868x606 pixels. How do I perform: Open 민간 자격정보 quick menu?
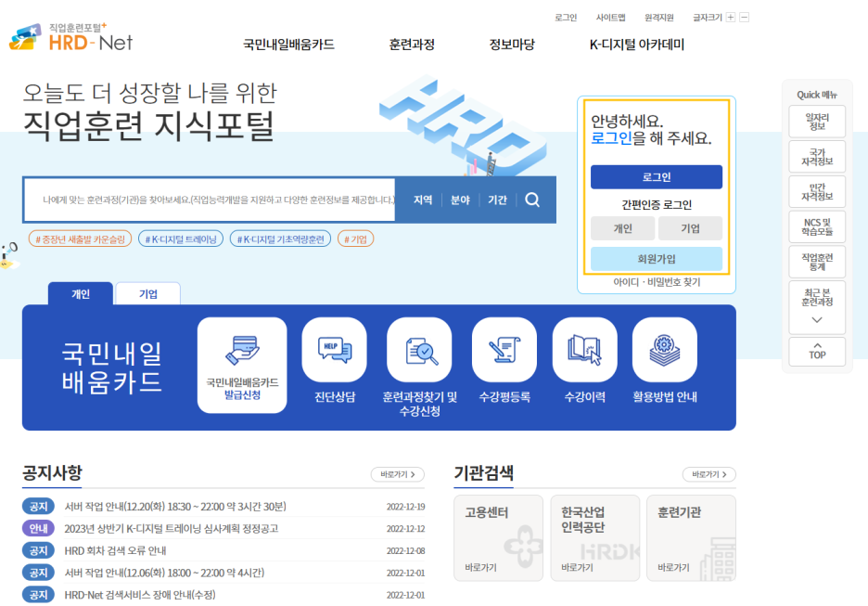click(x=817, y=192)
